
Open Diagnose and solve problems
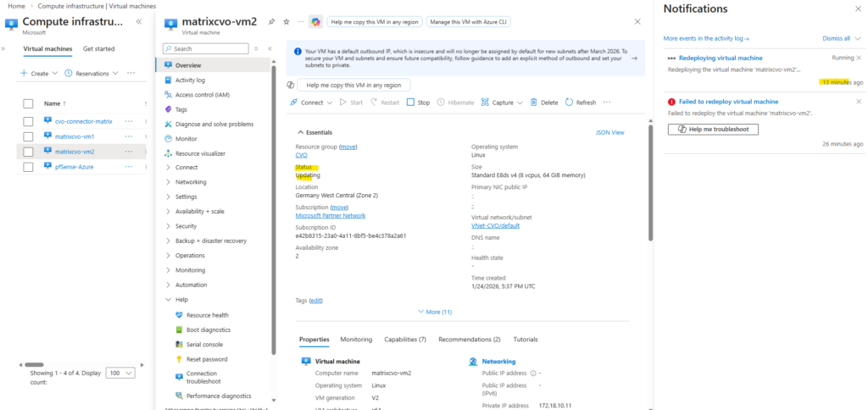(214, 124)
